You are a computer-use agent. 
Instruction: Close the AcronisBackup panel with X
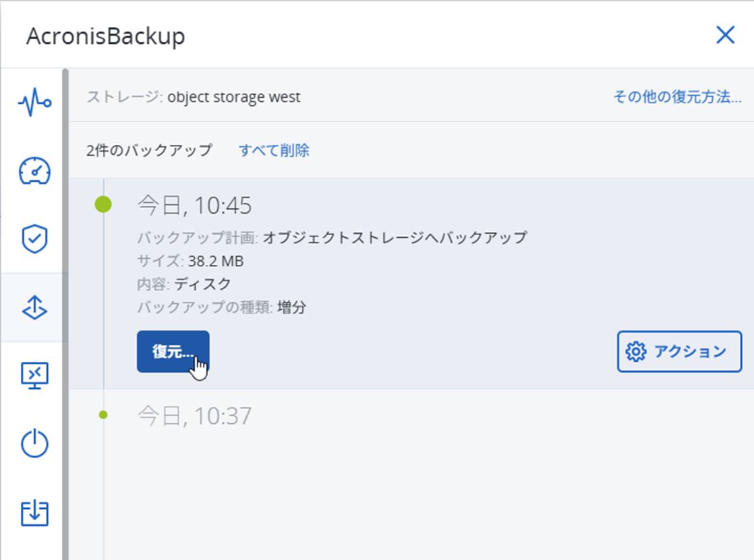(x=725, y=35)
